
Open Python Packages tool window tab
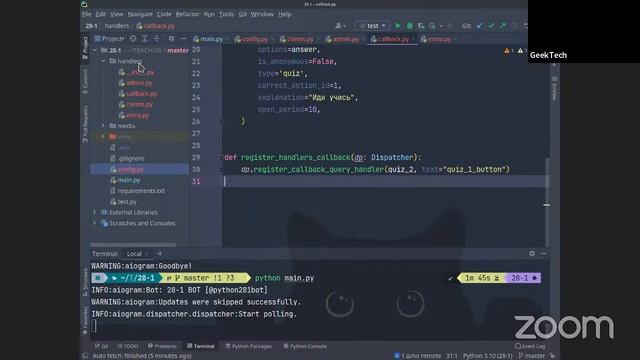click(x=249, y=346)
